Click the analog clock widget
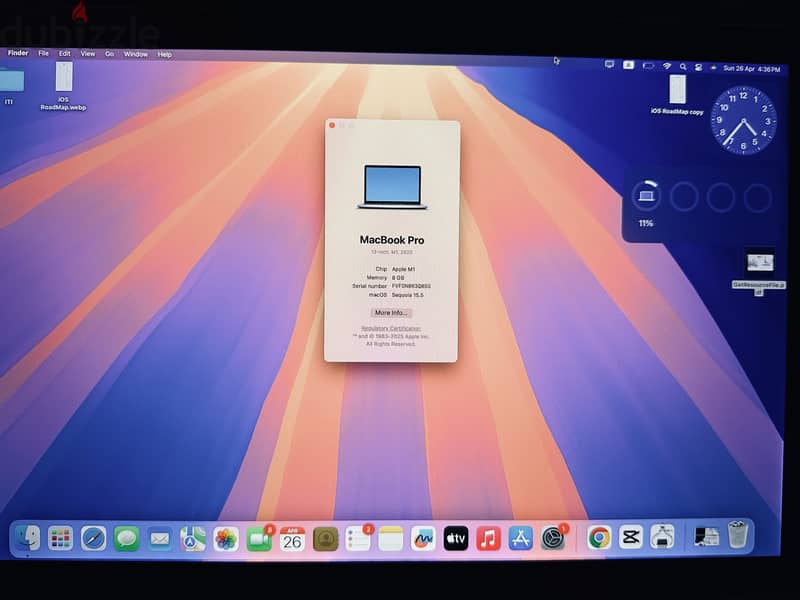Screen dimensions: 800x600 pyautogui.click(x=743, y=121)
